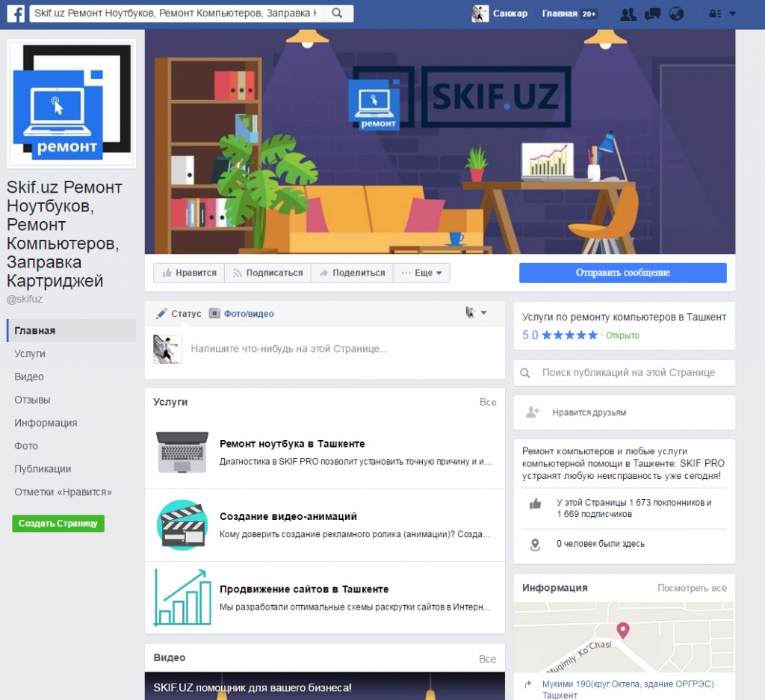Viewport: 765px width, 700px height.
Task: Select Услуги in the left sidebar
Action: pos(30,354)
